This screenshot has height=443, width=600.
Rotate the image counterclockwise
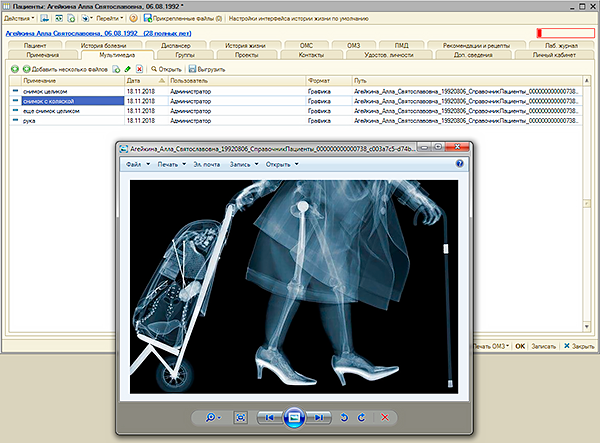point(346,415)
